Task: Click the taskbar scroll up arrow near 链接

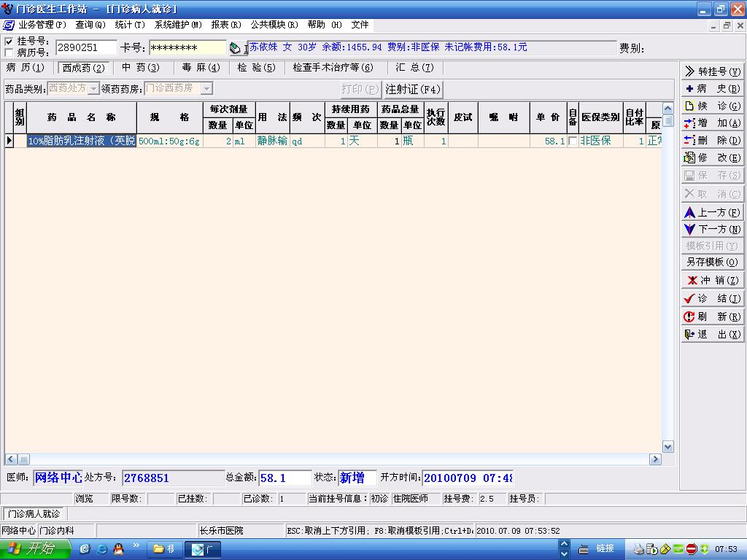Action: click(564, 544)
